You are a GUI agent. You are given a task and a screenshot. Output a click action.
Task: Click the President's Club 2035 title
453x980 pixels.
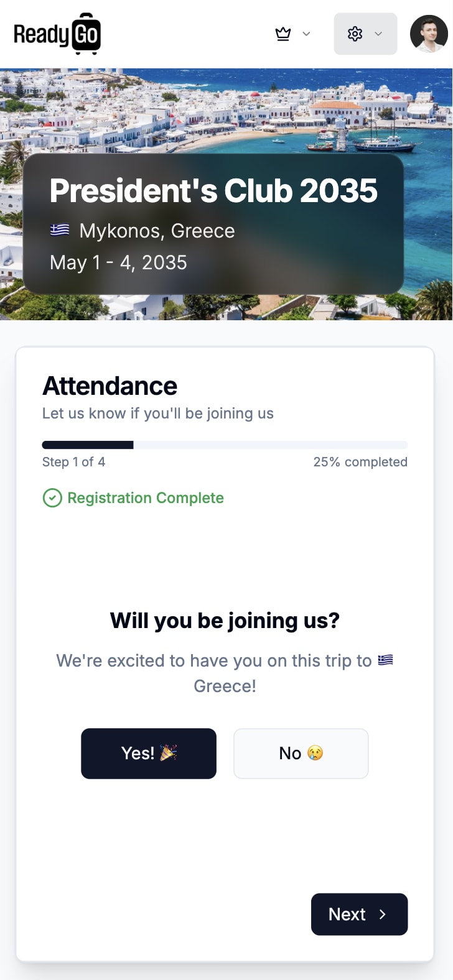point(213,191)
